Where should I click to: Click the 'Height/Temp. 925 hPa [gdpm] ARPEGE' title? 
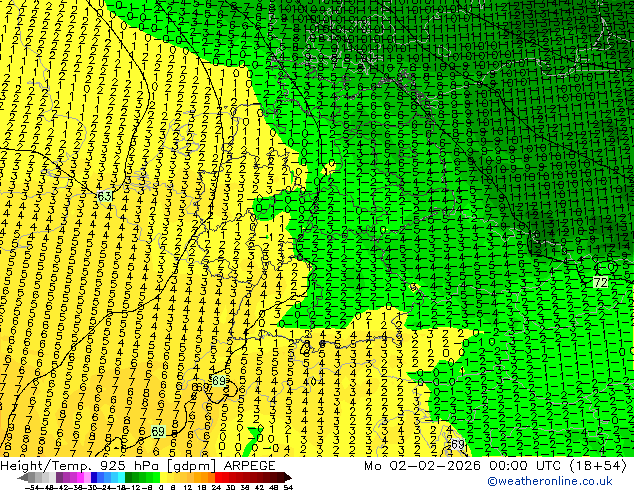pyautogui.click(x=137, y=466)
